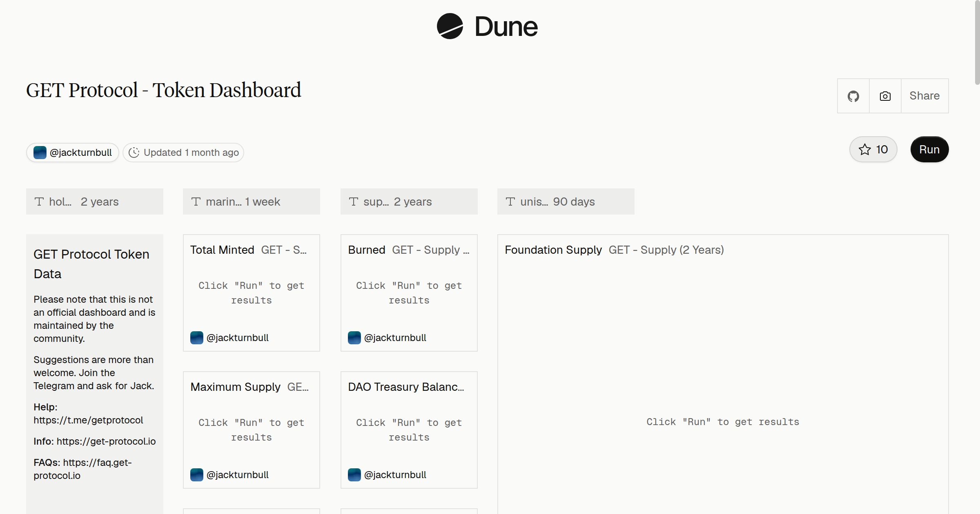Click the Share button
The image size is (980, 514).
924,96
